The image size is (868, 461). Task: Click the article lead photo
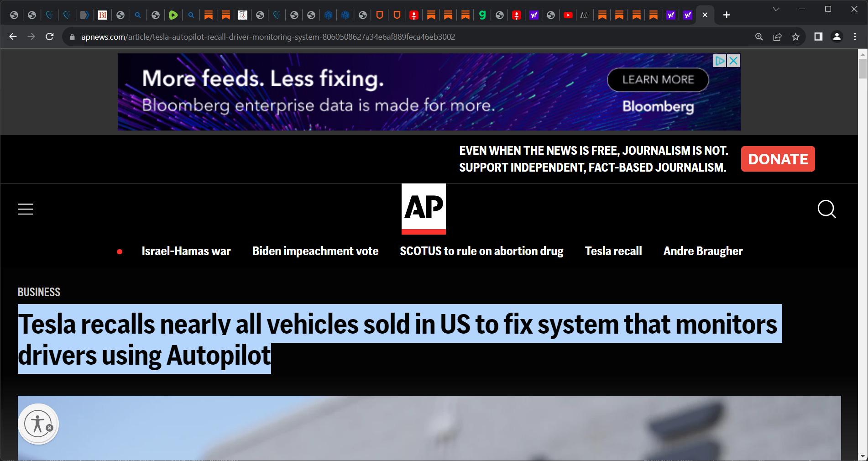point(429,428)
